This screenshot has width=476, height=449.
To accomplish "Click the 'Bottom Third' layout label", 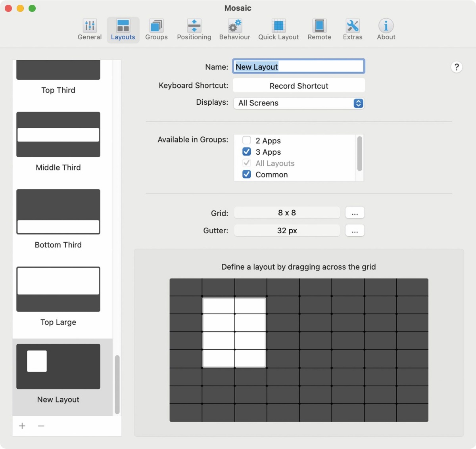I will [x=58, y=245].
